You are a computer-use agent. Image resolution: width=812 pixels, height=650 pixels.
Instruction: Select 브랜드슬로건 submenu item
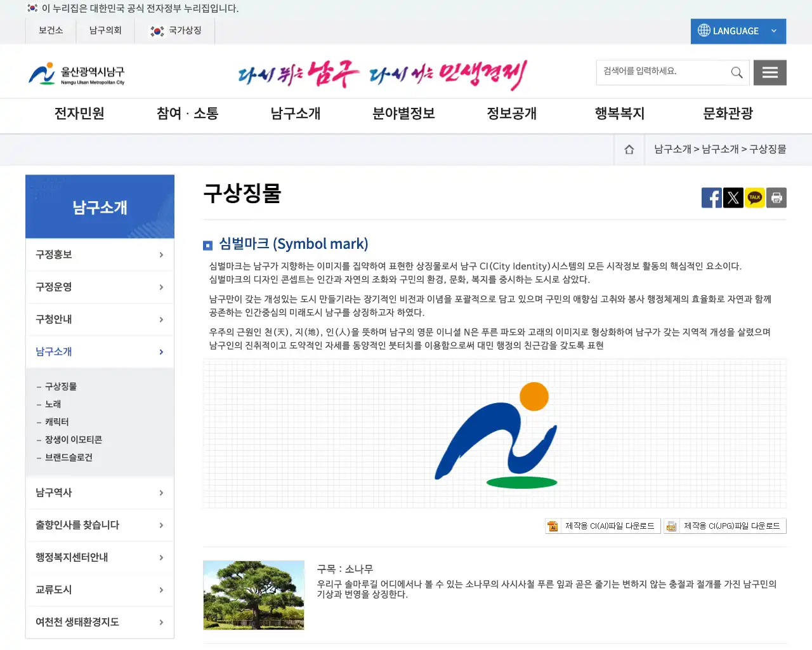(69, 458)
